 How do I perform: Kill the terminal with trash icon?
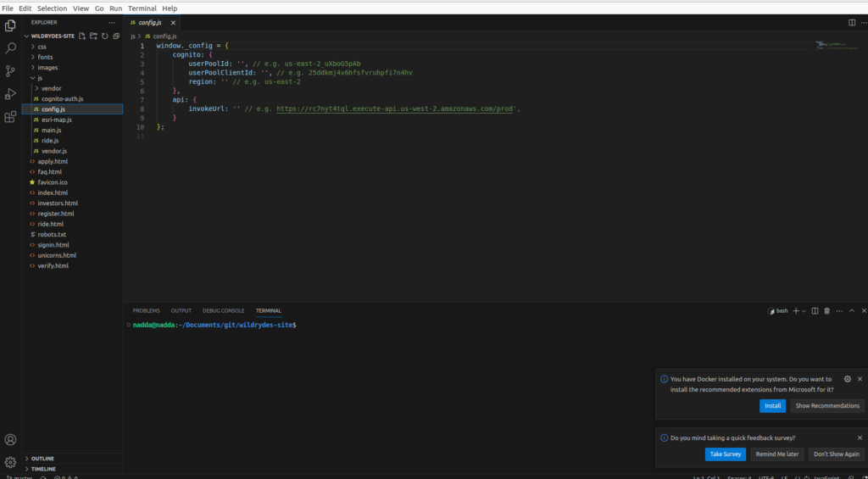pyautogui.click(x=827, y=311)
